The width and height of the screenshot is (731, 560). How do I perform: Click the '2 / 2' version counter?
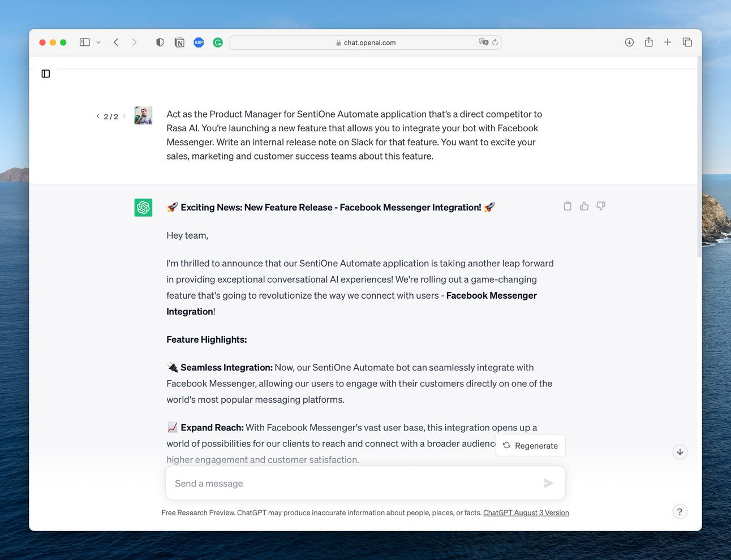(x=111, y=117)
